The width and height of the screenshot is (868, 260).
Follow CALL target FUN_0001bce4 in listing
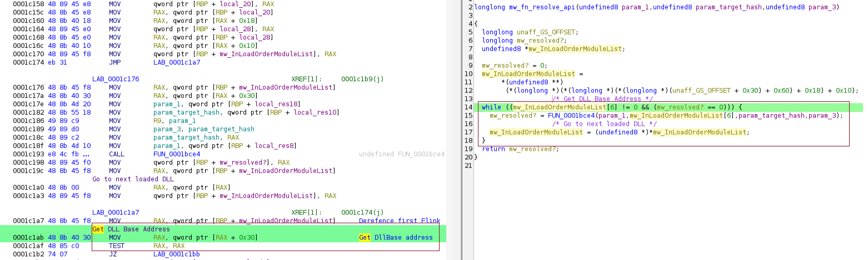coord(177,154)
